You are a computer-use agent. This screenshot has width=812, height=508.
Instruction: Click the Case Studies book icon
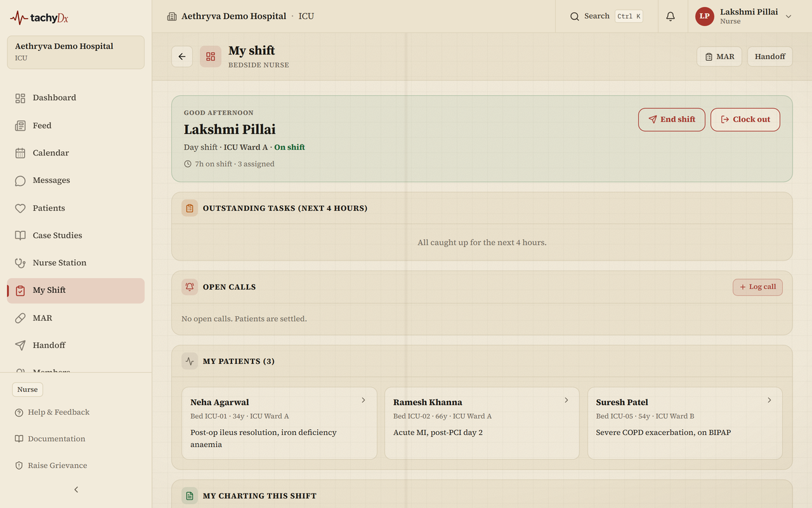(x=20, y=236)
